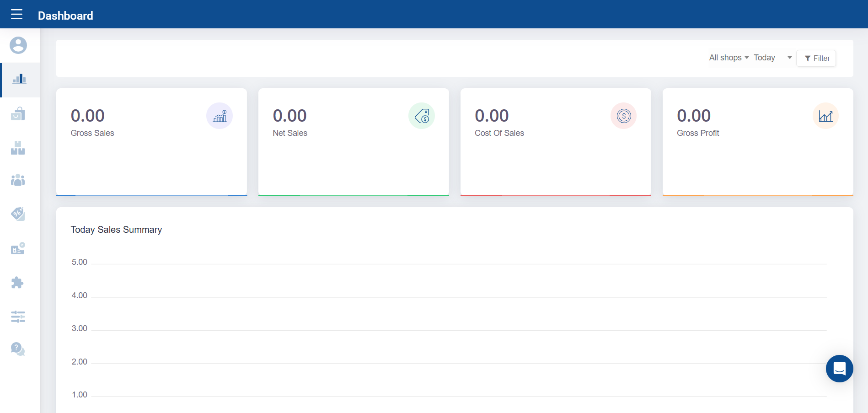Open the user profile avatar
868x413 pixels.
coord(18,45)
